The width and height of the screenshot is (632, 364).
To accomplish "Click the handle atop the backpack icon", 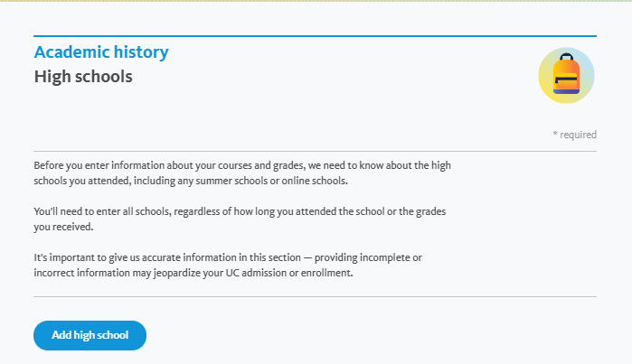I will click(566, 57).
